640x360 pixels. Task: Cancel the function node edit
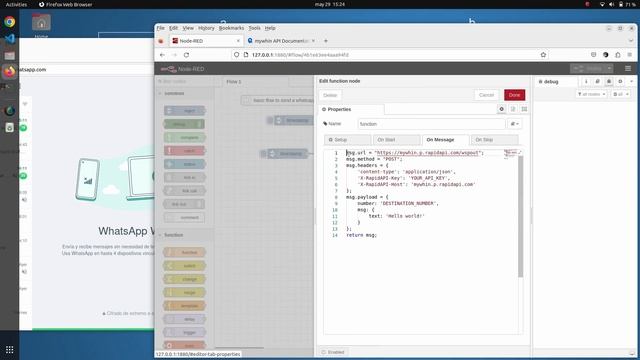(x=486, y=95)
